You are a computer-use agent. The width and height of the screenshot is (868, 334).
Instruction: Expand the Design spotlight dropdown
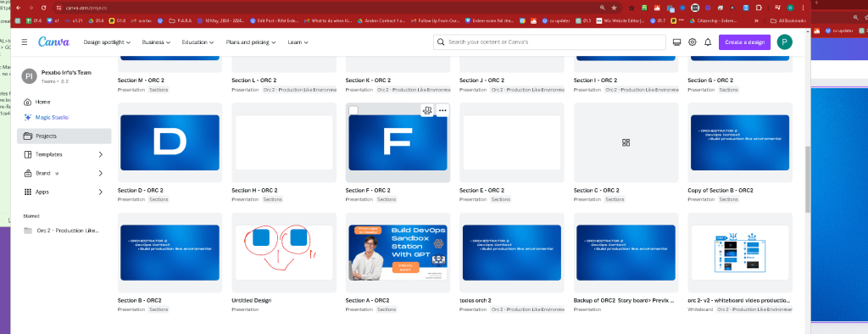pos(107,42)
